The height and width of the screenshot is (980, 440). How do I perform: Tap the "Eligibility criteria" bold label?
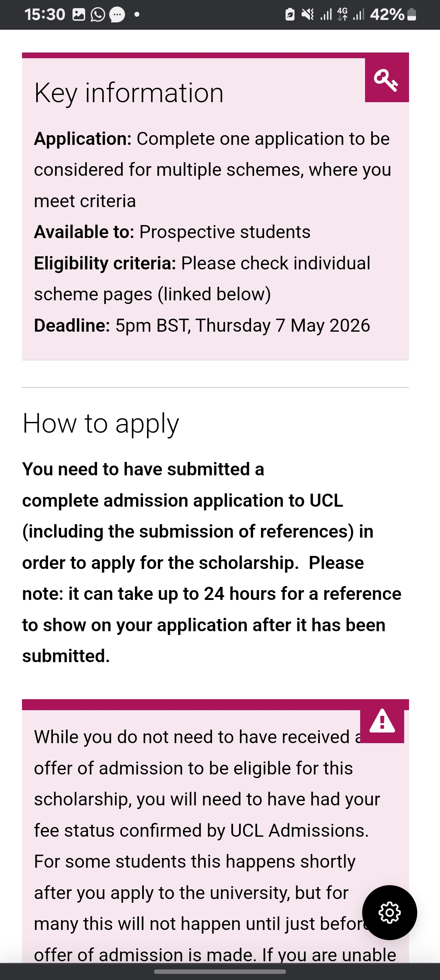point(105,263)
